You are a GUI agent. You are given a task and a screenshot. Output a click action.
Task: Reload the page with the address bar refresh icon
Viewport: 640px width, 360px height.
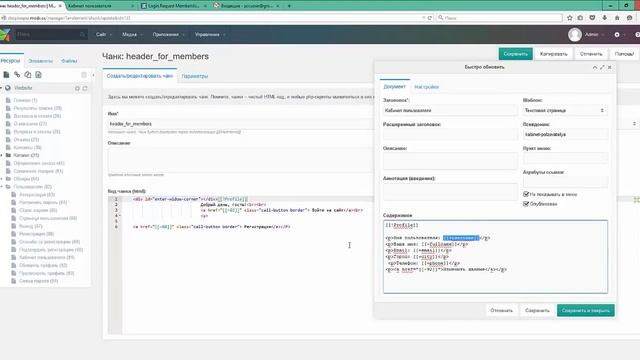click(x=429, y=18)
